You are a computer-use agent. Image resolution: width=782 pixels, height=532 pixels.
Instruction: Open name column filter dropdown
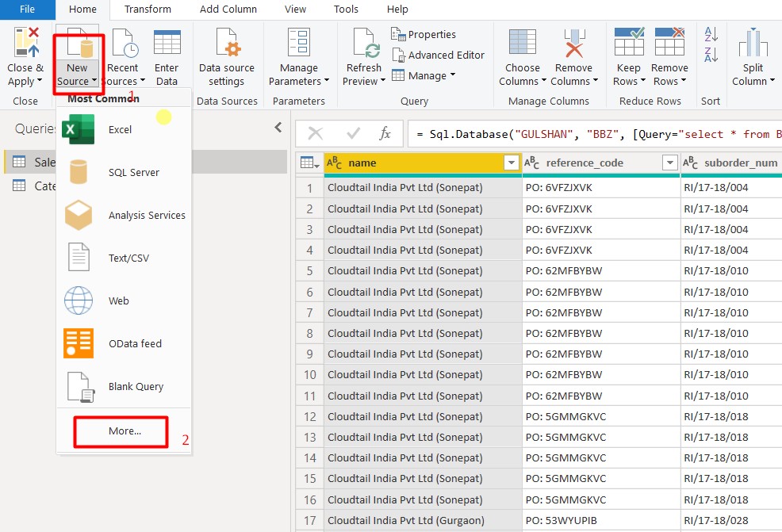pos(512,163)
